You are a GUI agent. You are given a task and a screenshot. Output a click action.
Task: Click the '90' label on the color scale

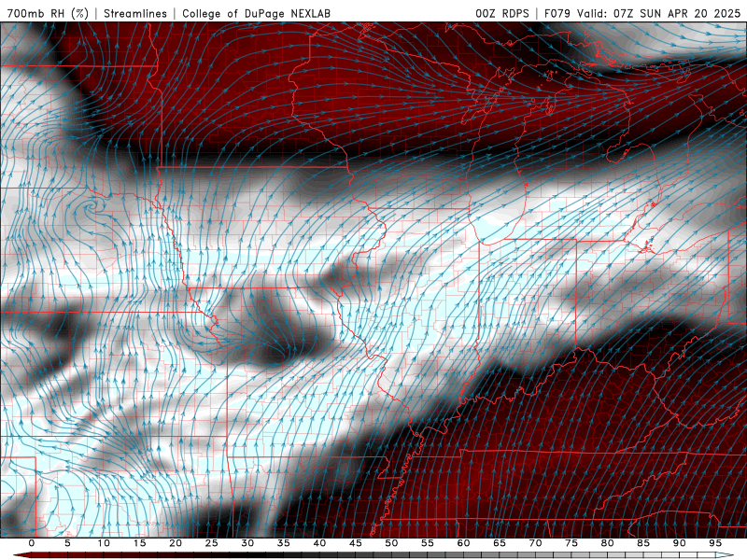pyautogui.click(x=680, y=543)
